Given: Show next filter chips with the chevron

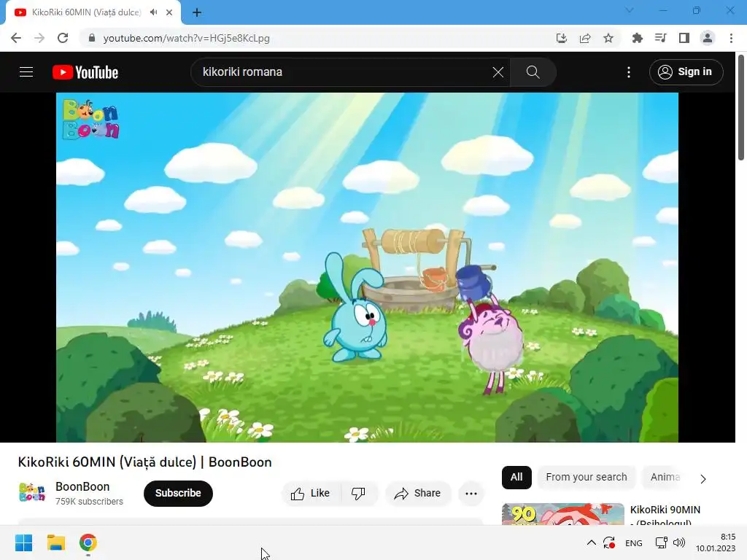Looking at the screenshot, I should tap(703, 478).
